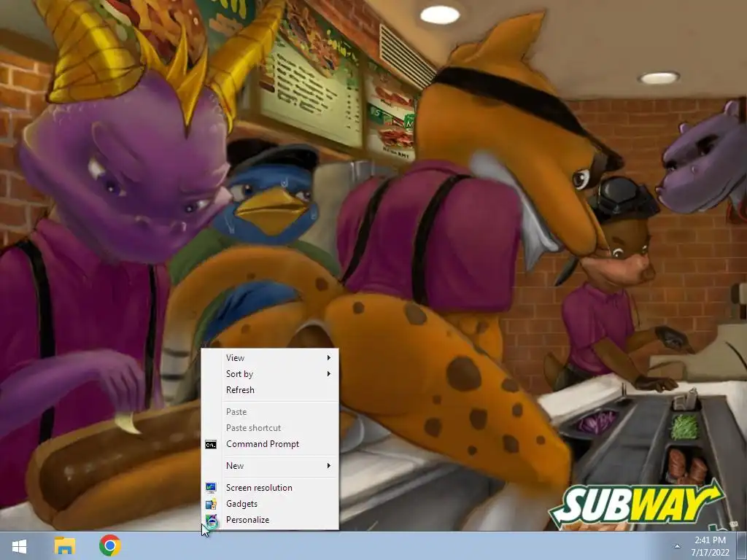Click the Command Prompt black console icon
747x560 pixels.
[x=211, y=444]
